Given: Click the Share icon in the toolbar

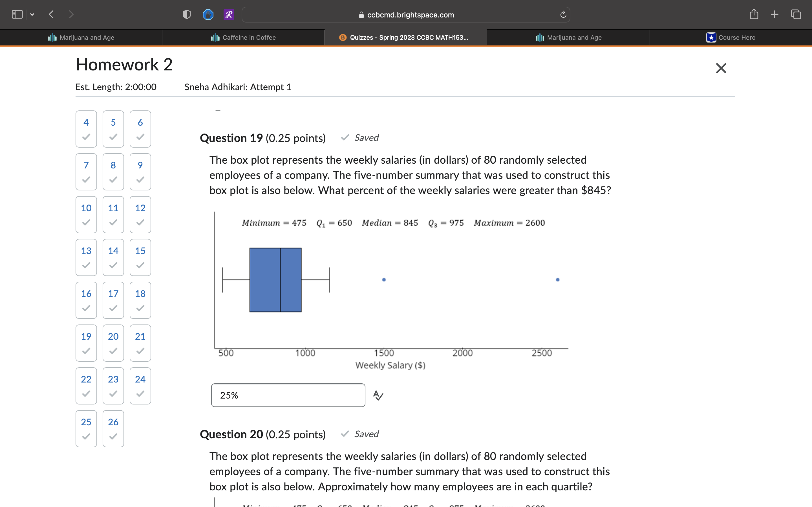Looking at the screenshot, I should 754,14.
